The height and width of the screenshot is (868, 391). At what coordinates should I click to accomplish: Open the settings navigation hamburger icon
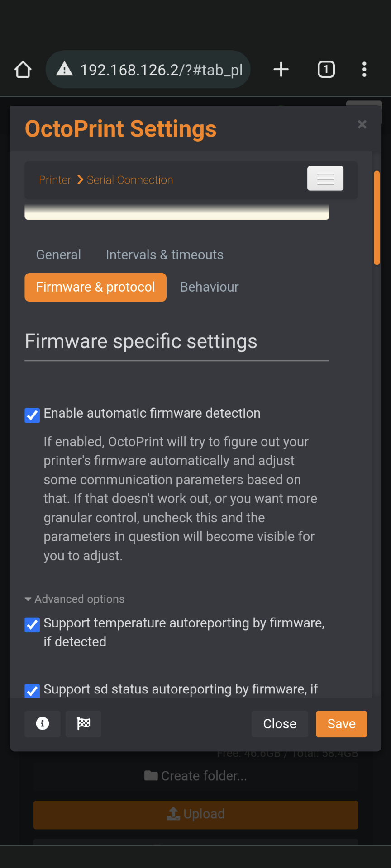coord(325,179)
